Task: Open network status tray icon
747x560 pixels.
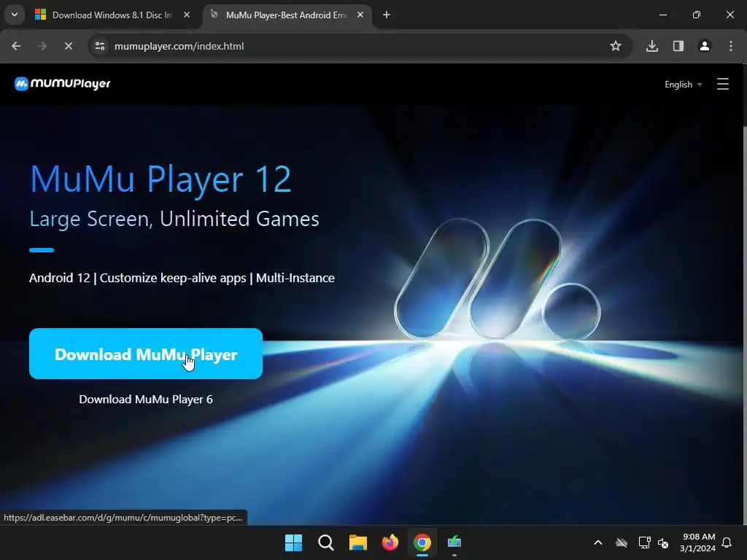Action: [x=644, y=542]
